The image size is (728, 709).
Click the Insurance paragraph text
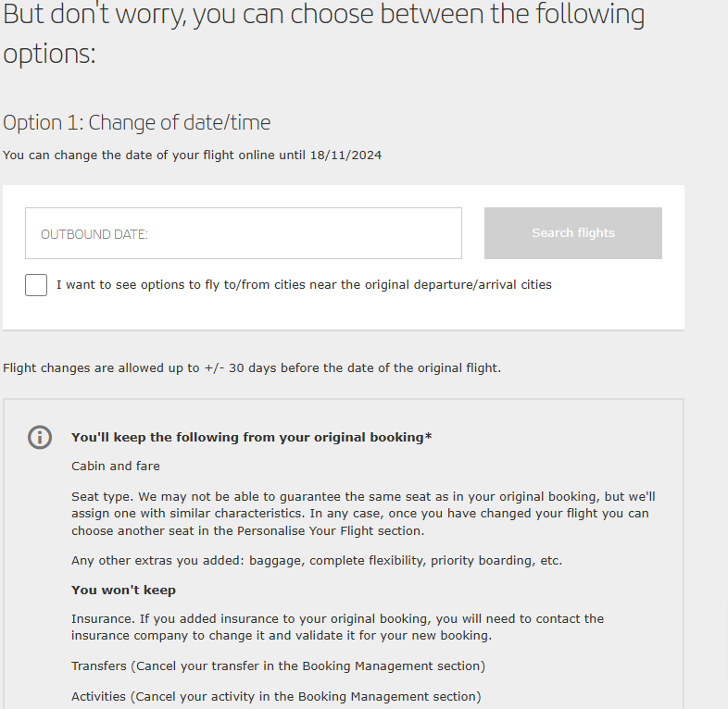tap(337, 627)
